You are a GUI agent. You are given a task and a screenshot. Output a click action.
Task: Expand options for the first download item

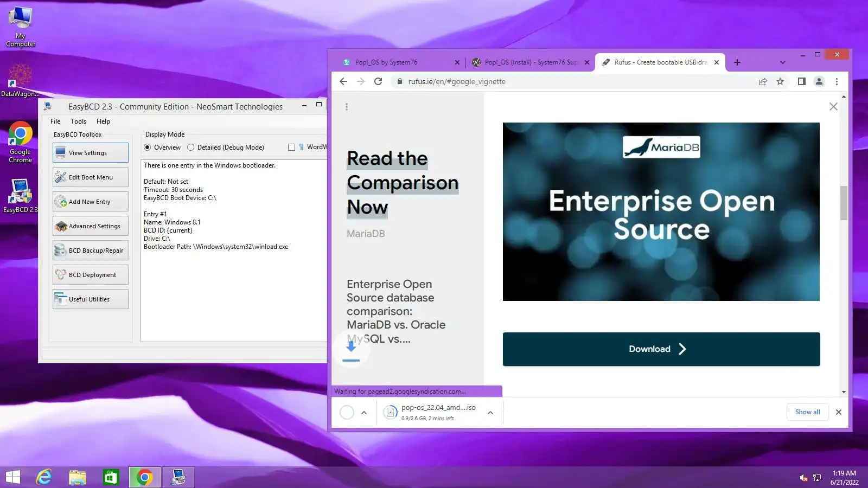click(364, 413)
